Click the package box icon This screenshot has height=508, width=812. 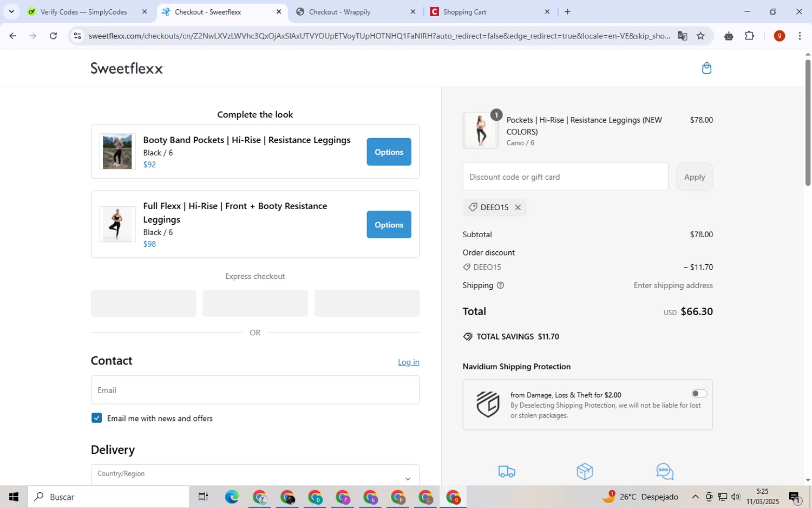tap(585, 472)
